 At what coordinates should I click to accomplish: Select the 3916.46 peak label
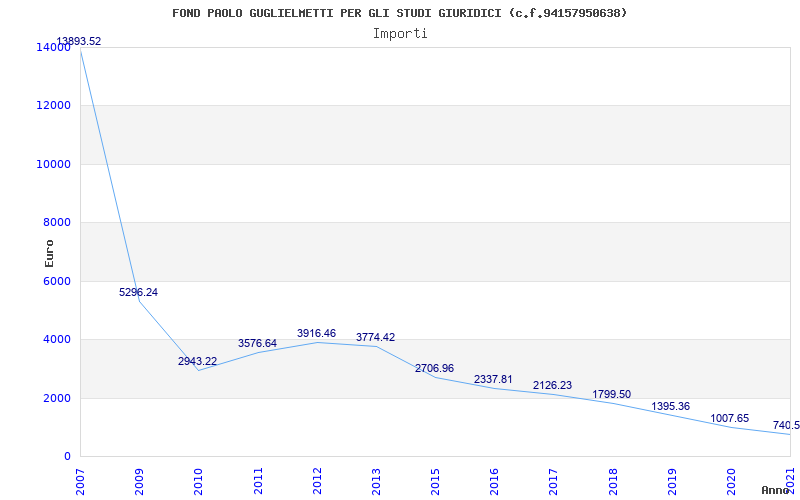[x=316, y=333]
